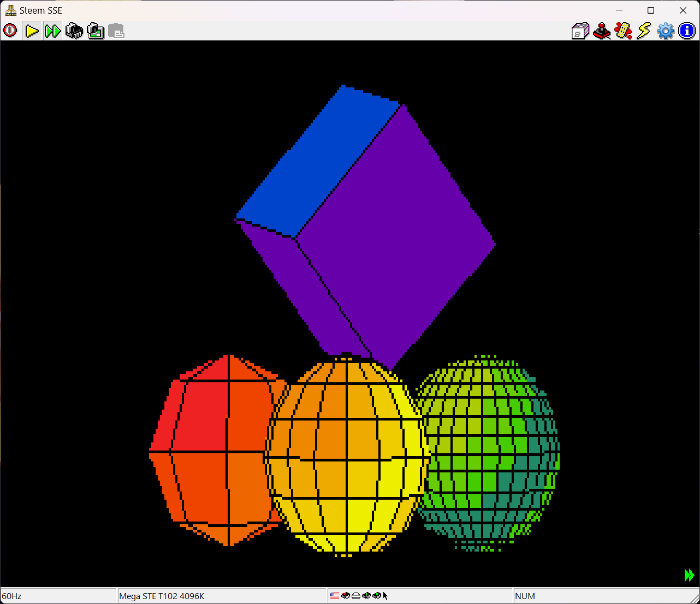Toggle emulation running with the yellow play icon
The height and width of the screenshot is (604, 700).
click(31, 31)
